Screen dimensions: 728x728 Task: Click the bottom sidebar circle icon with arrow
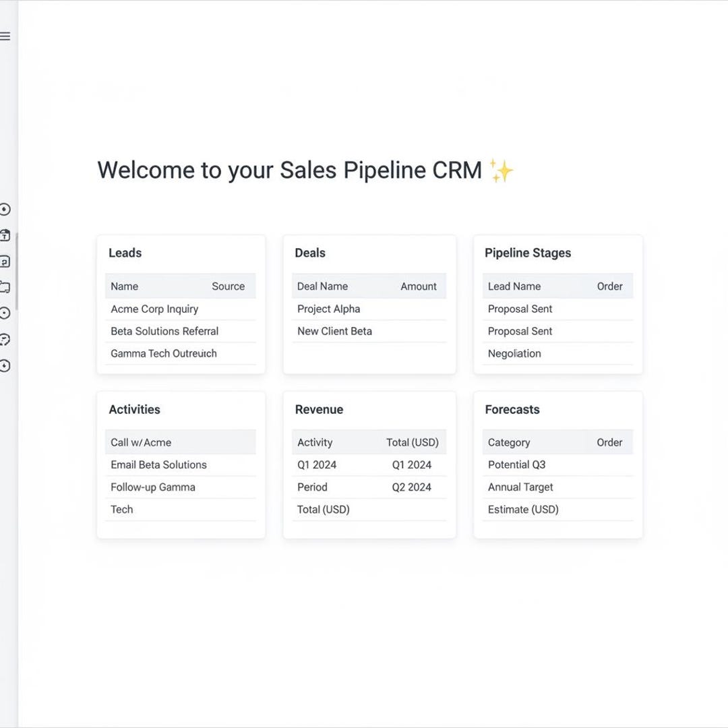pyautogui.click(x=5, y=366)
